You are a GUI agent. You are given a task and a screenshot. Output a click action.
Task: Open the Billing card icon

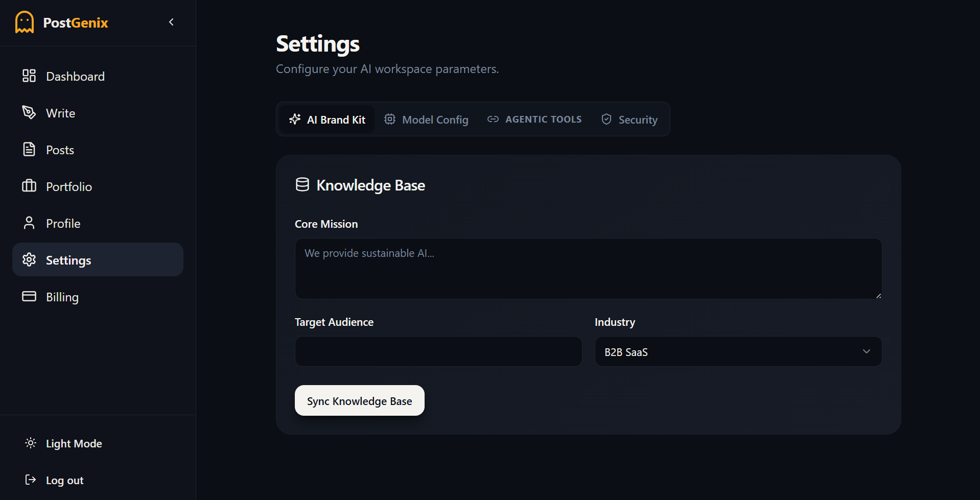pos(29,297)
